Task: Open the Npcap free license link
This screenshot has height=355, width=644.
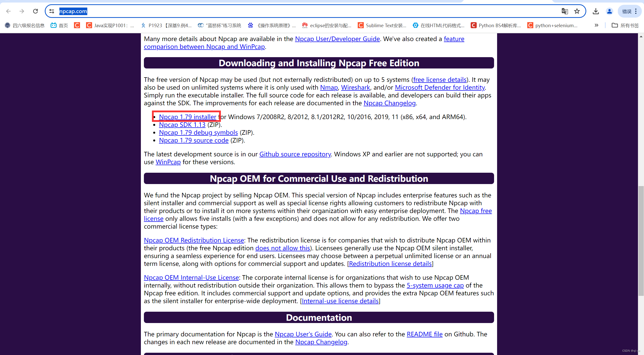Action: [476, 211]
